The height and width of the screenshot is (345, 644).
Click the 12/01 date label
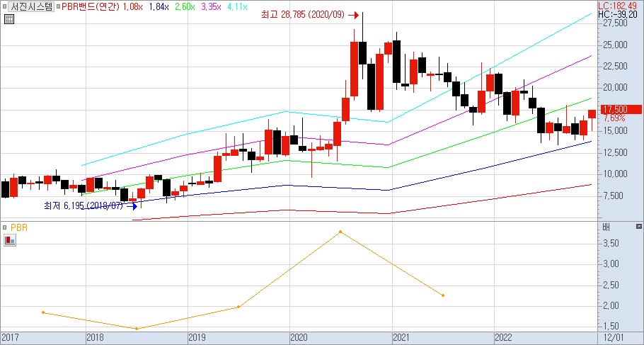(x=614, y=338)
